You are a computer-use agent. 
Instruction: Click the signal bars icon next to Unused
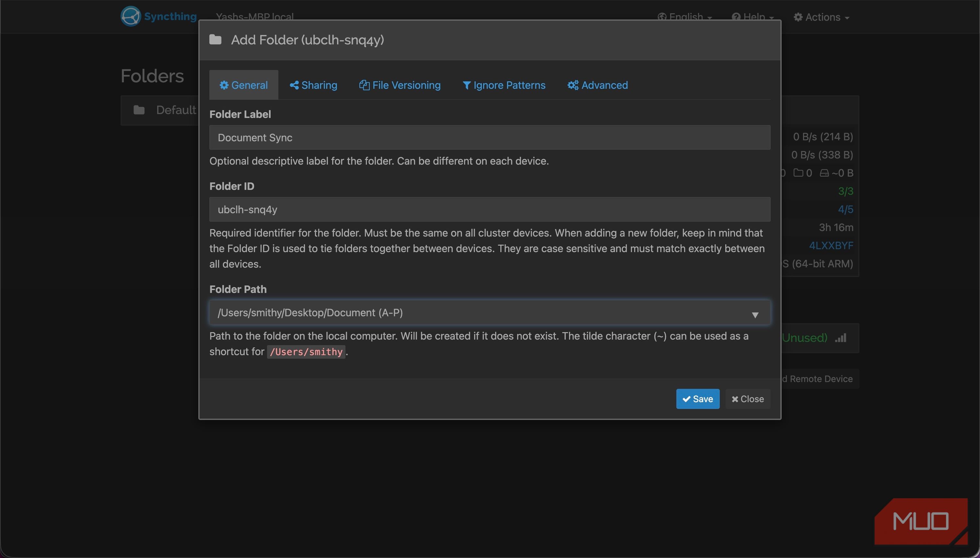(841, 338)
